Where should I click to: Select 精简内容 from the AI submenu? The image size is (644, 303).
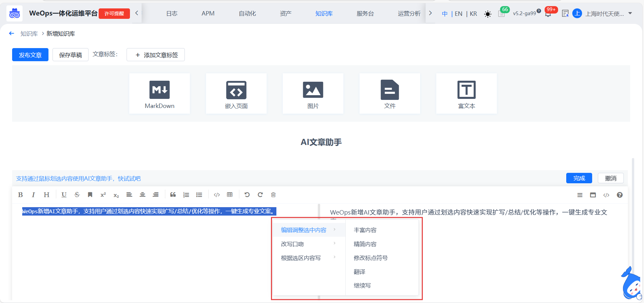(365, 244)
